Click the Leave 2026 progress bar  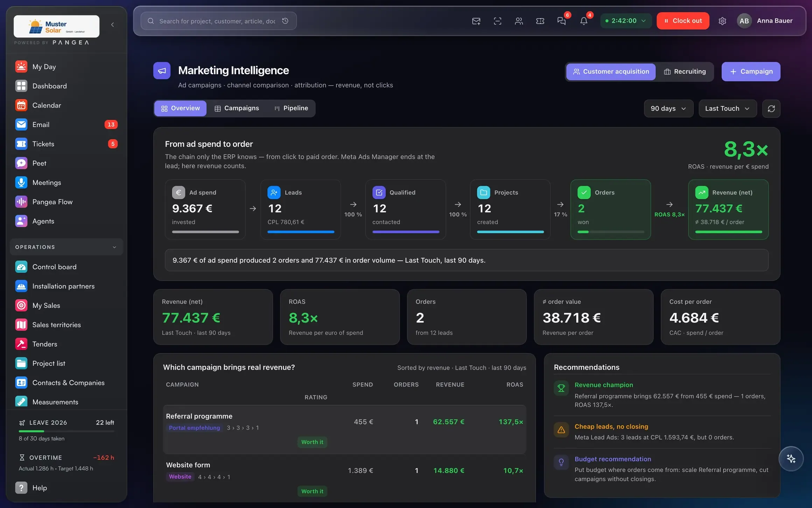pyautogui.click(x=66, y=431)
